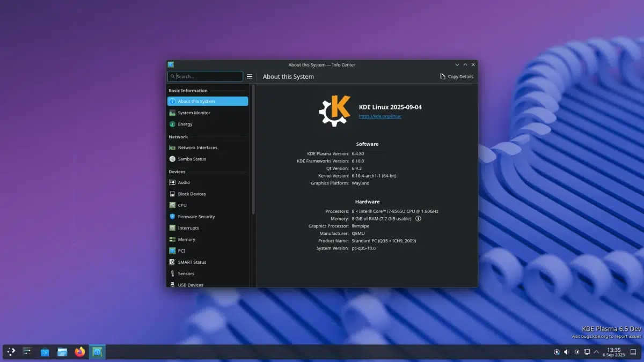
Task: Click the Info Center window title icon
Action: pos(171,65)
